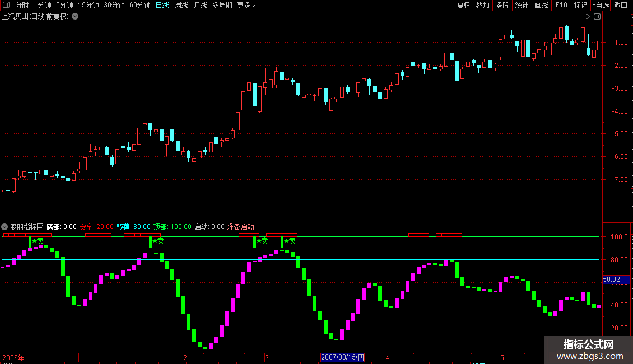633x364 pixels.
Task: Click the 顶部: 100.00 value
Action: pyautogui.click(x=173, y=227)
